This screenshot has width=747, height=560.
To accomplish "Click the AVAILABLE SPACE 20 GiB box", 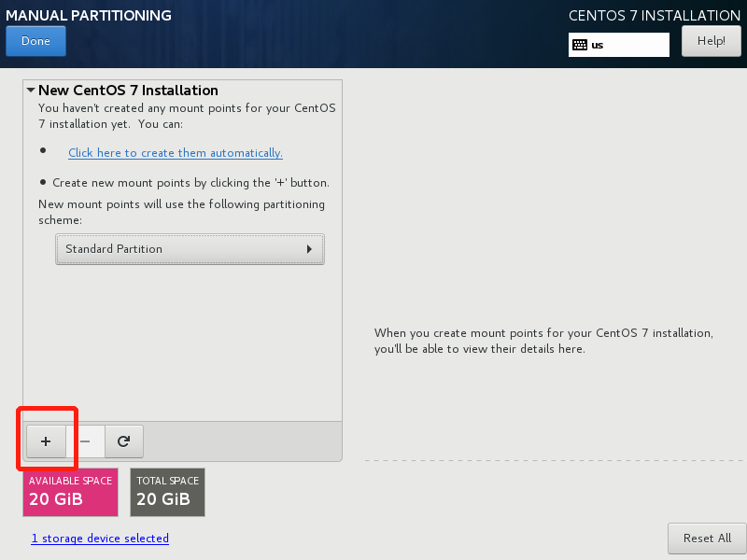I will pyautogui.click(x=71, y=492).
